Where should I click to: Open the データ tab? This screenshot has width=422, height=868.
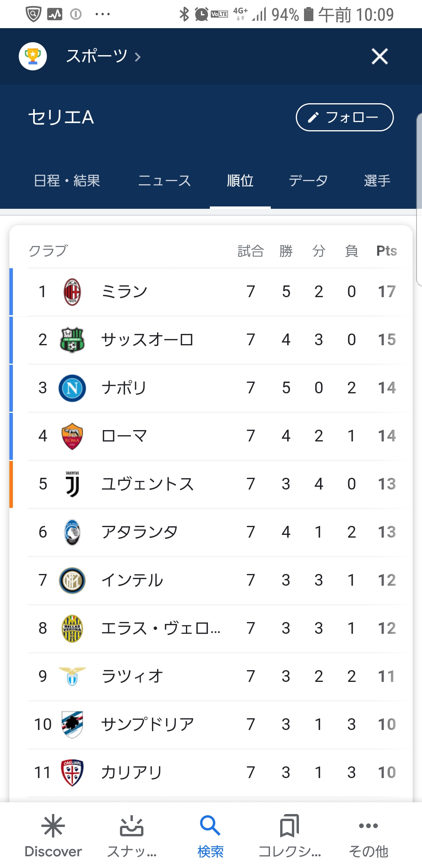click(308, 181)
